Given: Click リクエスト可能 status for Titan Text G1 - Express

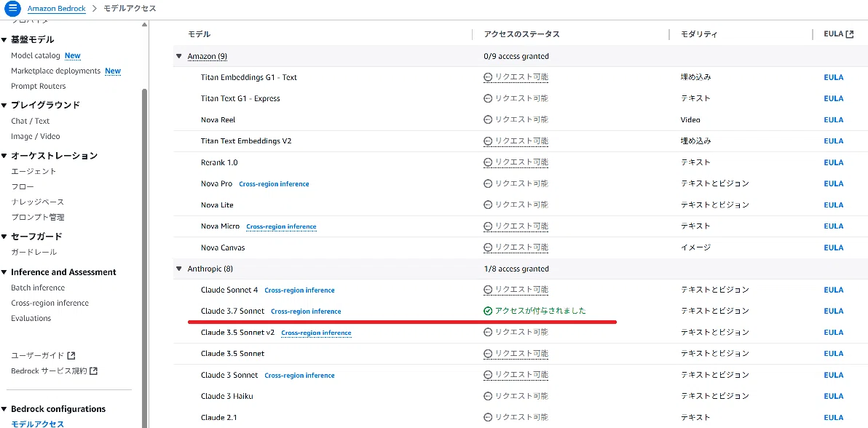Looking at the screenshot, I should tap(521, 98).
